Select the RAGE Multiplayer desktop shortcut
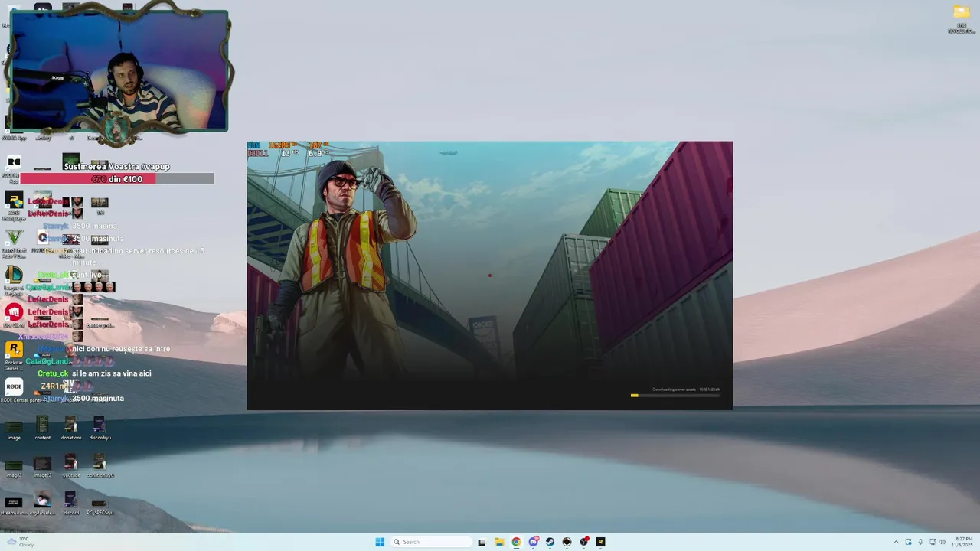Screen dimensions: 980x551 coord(14,204)
